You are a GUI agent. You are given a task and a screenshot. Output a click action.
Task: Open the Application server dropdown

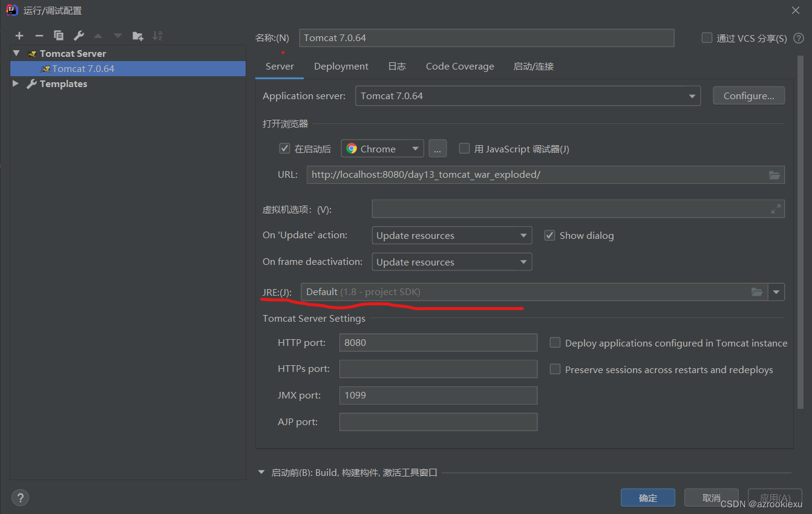pyautogui.click(x=528, y=96)
